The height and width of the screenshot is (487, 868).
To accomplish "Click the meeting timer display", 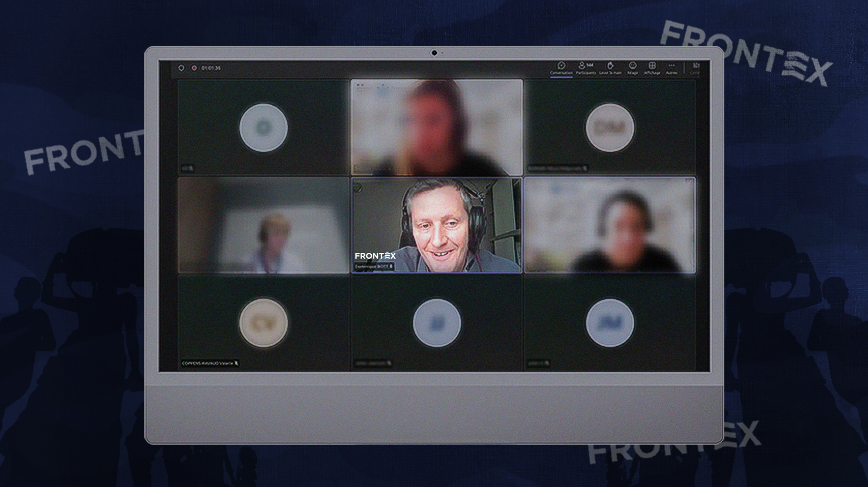I will (211, 68).
